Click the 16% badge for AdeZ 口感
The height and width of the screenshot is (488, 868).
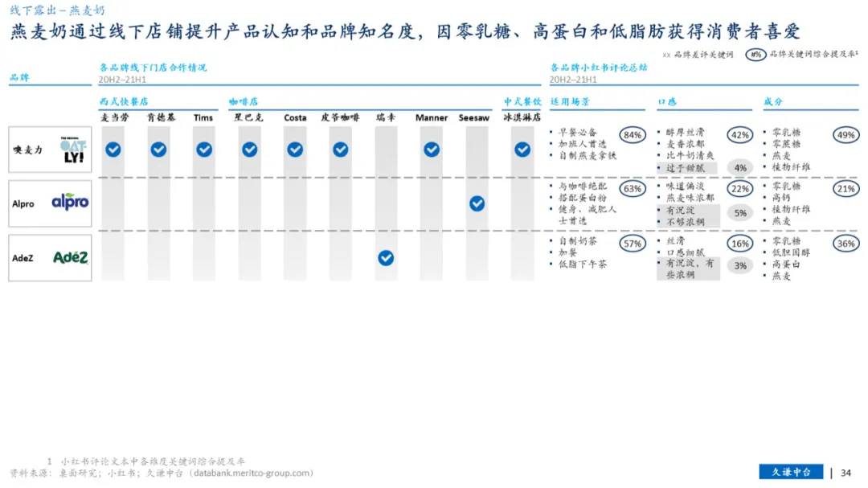[739, 244]
